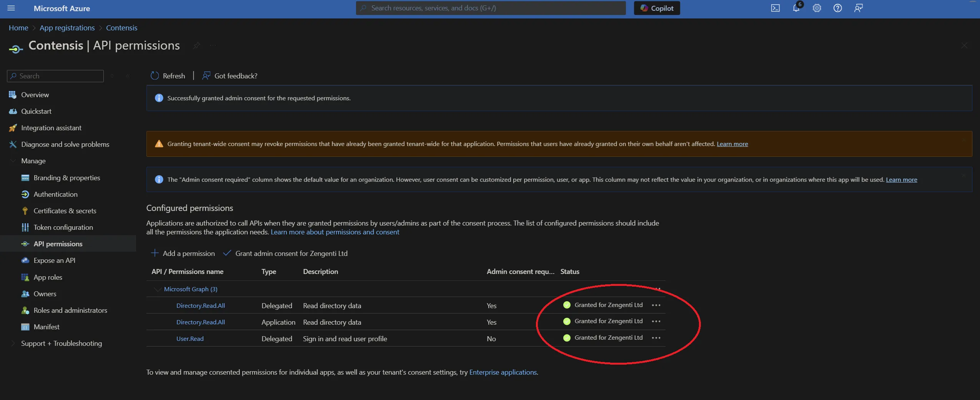Screen dimensions: 980x400
Task: Click the Description column header
Action: point(321,271)
